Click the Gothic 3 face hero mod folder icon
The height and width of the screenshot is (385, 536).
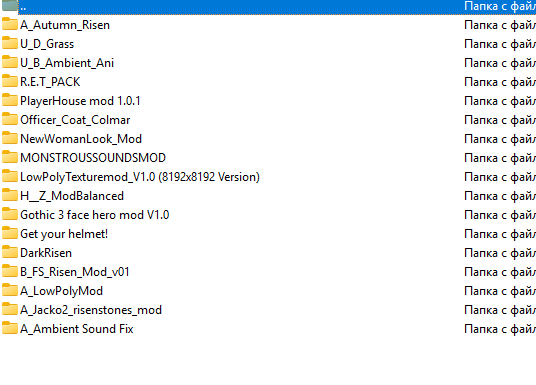pyautogui.click(x=10, y=214)
